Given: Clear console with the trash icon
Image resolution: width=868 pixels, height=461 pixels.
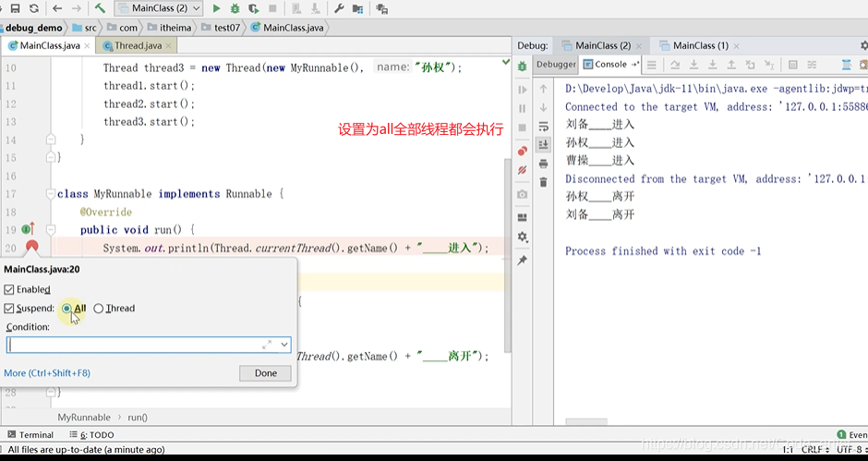Looking at the screenshot, I should click(544, 182).
